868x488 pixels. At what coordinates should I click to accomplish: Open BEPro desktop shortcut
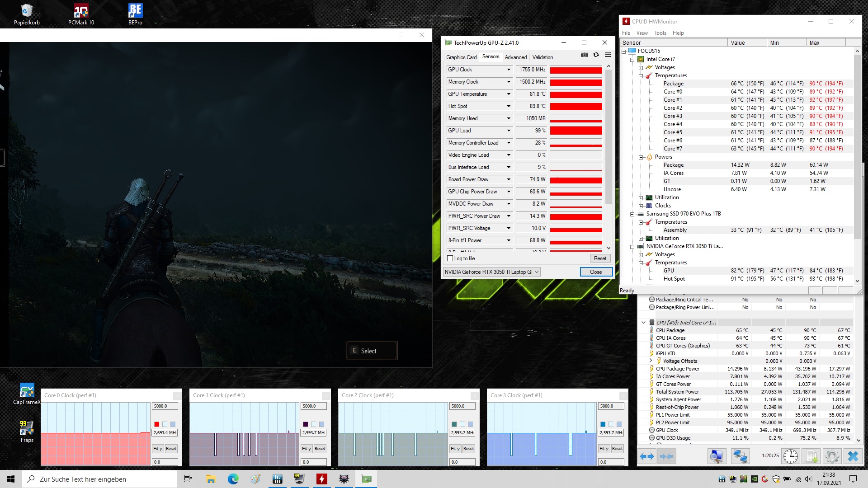point(135,14)
